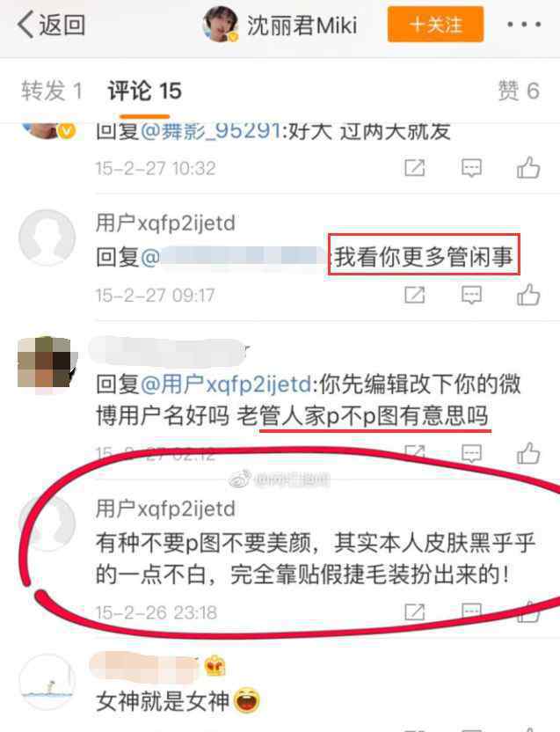
Task: Reply to the 微博用户名 comment via bubble icon
Action: coord(471,453)
